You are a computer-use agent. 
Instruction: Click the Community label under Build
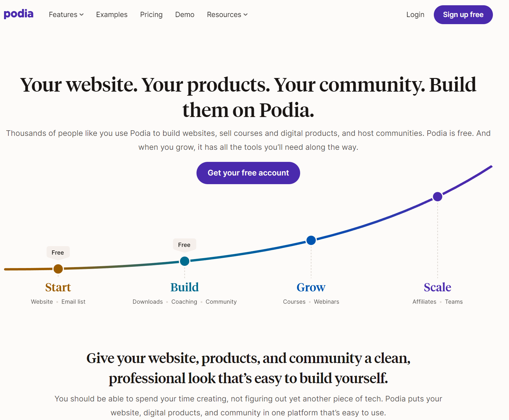(x=221, y=302)
